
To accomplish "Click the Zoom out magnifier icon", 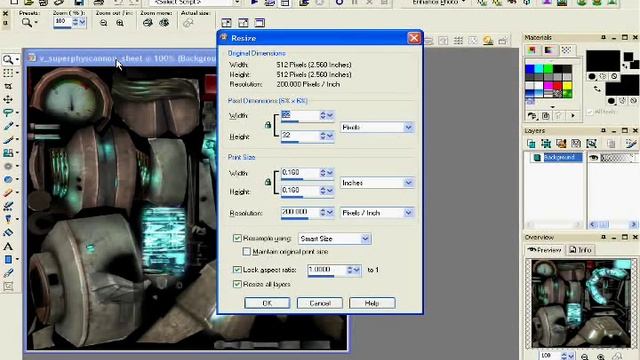I will click(x=104, y=23).
